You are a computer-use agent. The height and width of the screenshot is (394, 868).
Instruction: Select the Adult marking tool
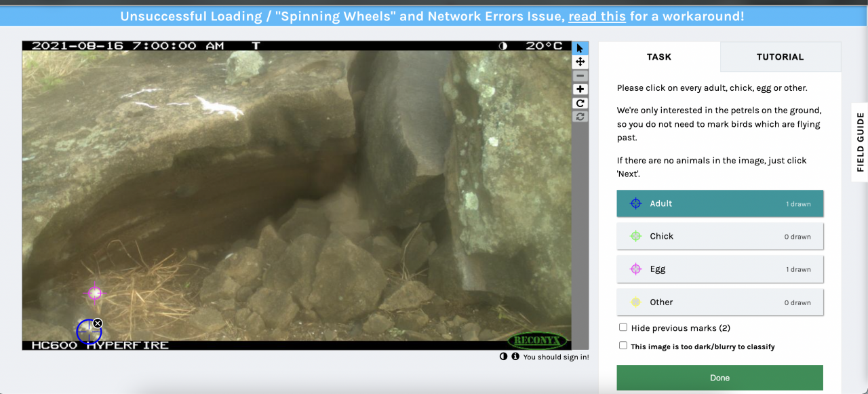(720, 203)
